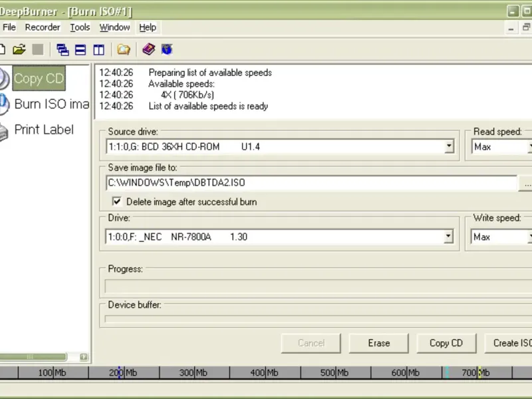Screen dimensions: 532x399
Task: Click the sidebar horizontal scrollbar thumb
Action: coord(33,356)
